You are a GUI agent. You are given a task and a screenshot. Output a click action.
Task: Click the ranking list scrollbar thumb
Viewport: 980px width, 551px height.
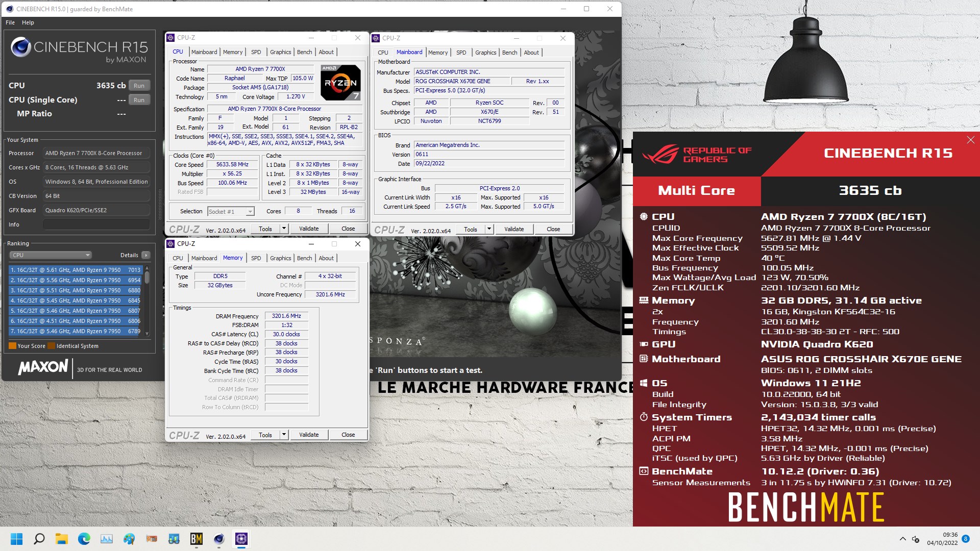pos(147,278)
